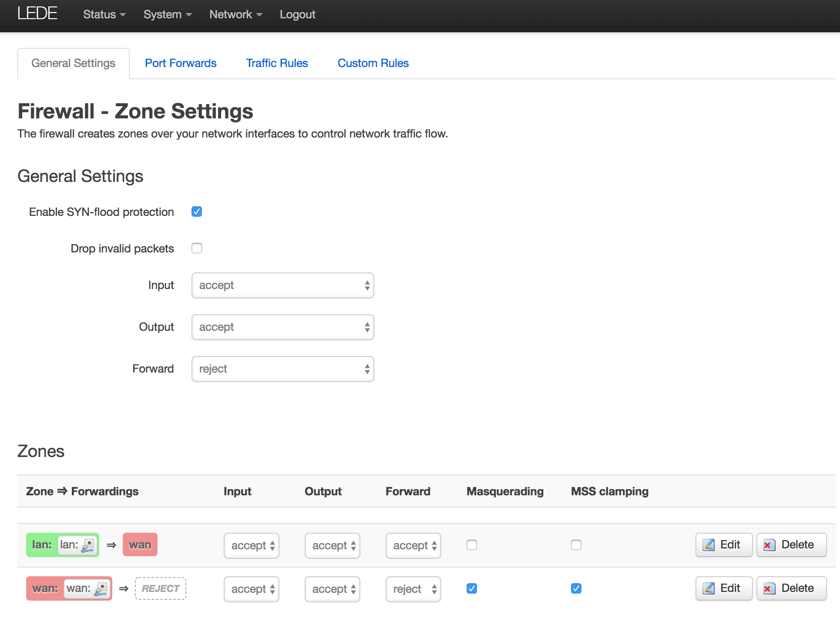Click red X Delete icon for wan zone

point(769,588)
